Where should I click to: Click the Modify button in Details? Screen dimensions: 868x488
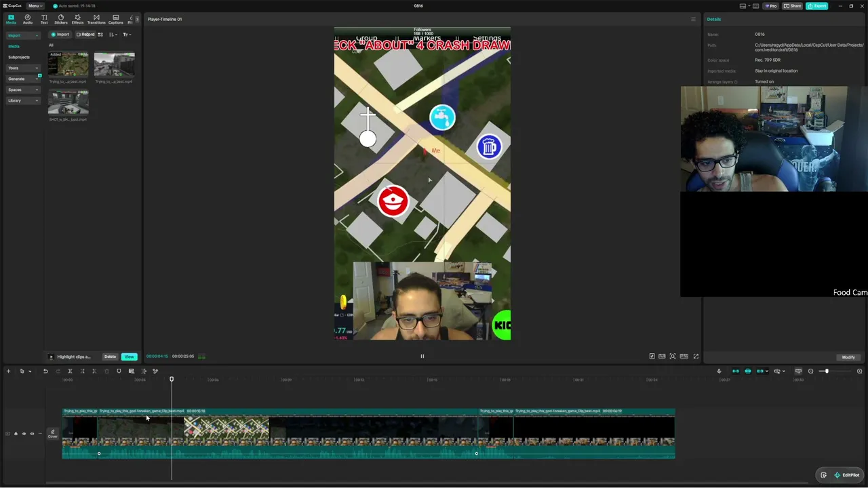tap(848, 357)
